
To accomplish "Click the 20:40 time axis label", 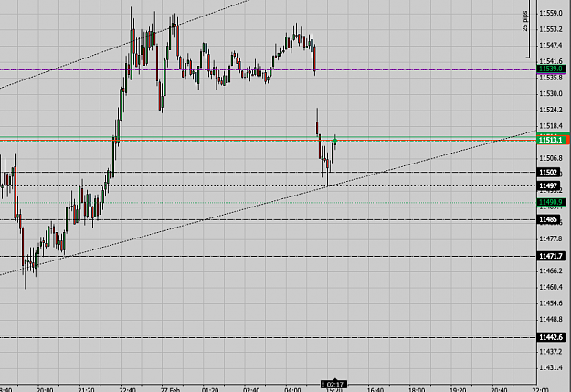I will click(x=499, y=389).
